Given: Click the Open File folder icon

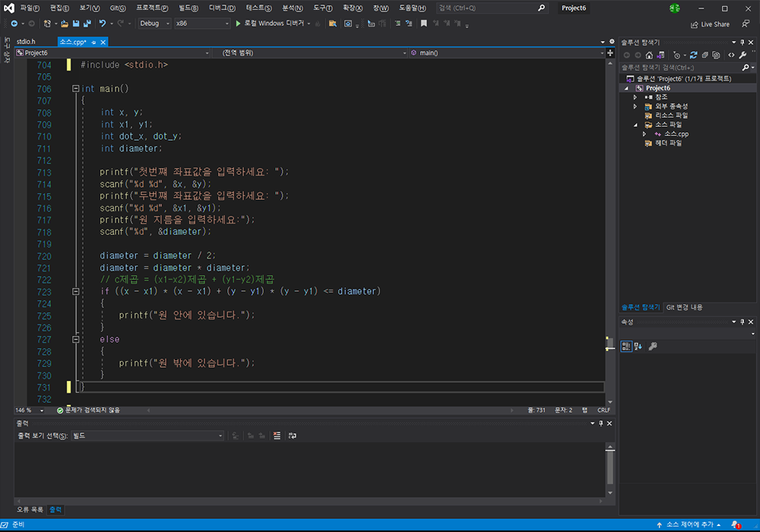Looking at the screenshot, I should pos(65,24).
